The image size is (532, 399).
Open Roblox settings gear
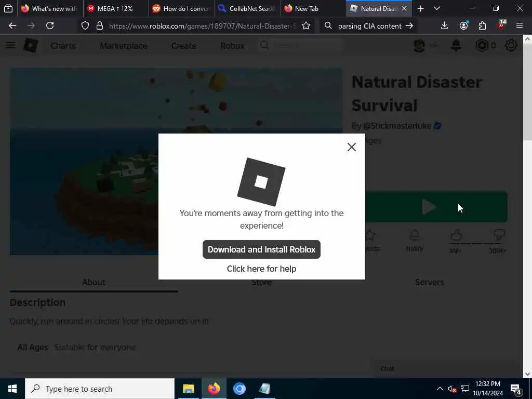[x=511, y=45]
